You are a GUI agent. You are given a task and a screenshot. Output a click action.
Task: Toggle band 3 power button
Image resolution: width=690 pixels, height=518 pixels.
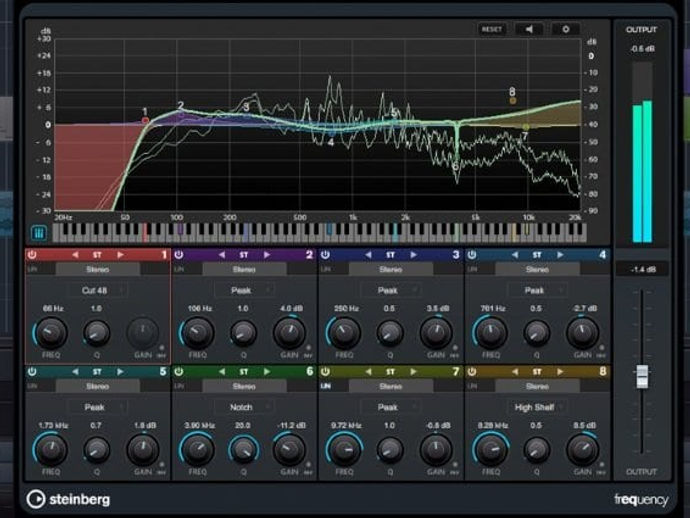(x=325, y=254)
